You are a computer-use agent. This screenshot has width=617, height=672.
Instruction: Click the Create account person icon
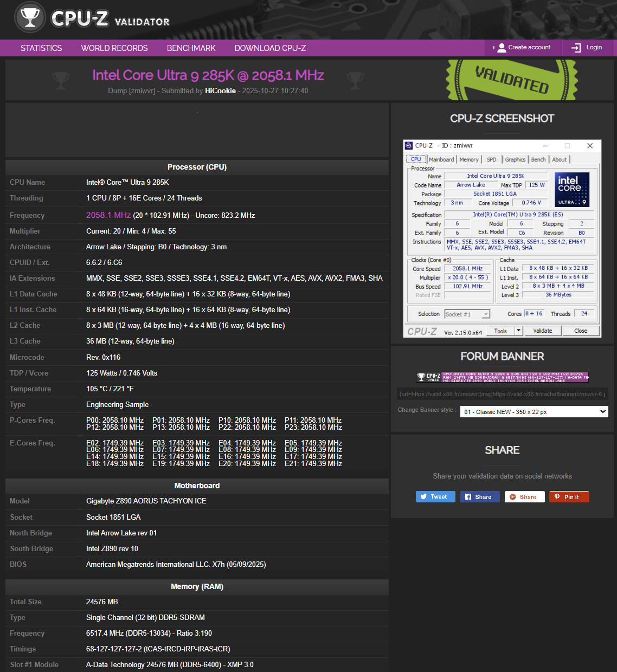502,48
